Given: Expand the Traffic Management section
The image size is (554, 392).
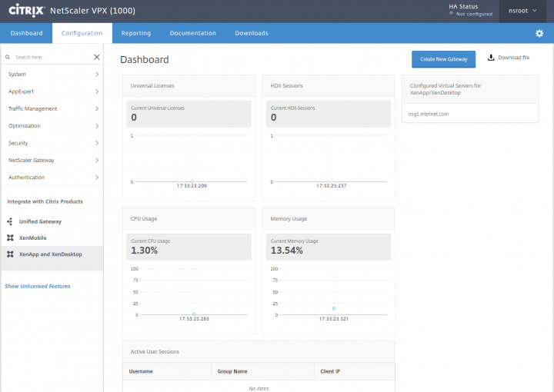Looking at the screenshot, I should pos(52,108).
